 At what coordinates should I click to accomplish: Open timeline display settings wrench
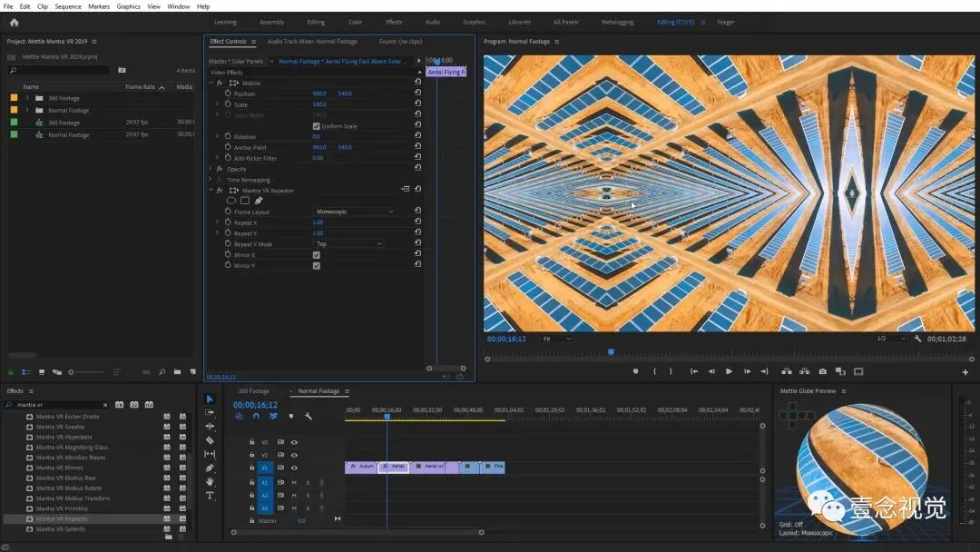coord(309,416)
